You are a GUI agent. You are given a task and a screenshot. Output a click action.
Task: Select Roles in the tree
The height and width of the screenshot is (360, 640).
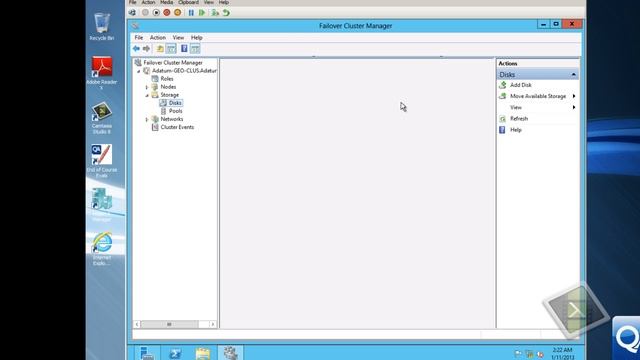point(167,79)
